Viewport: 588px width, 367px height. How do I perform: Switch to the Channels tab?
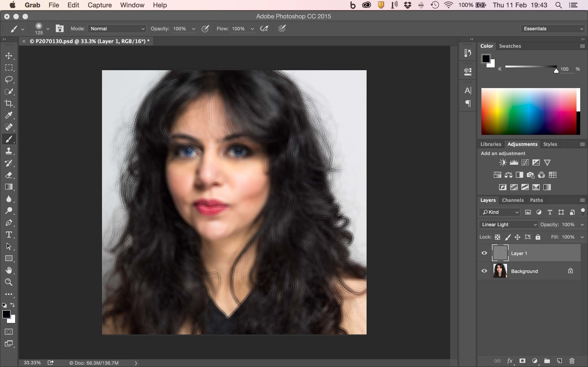coord(513,200)
